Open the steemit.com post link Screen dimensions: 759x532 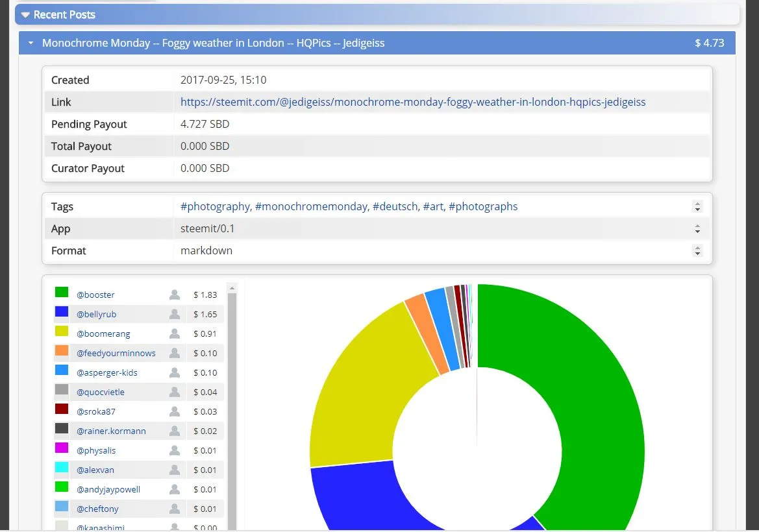(x=413, y=102)
